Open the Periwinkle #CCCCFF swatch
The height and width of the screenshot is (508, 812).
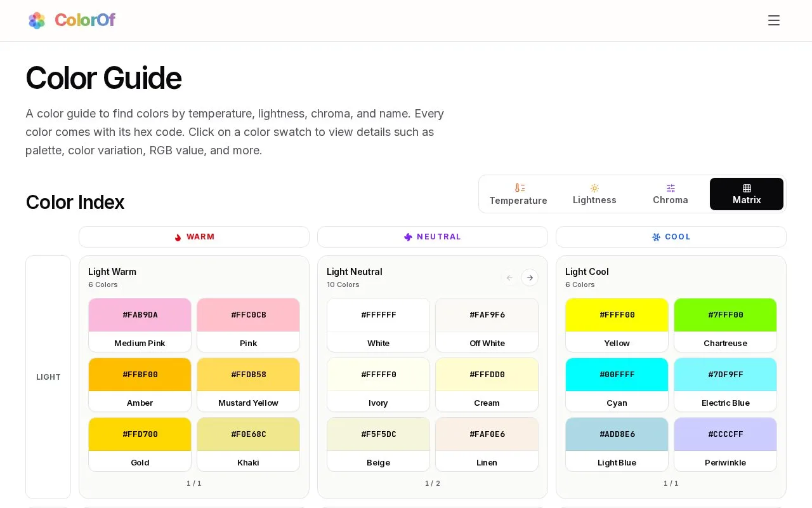tap(725, 444)
